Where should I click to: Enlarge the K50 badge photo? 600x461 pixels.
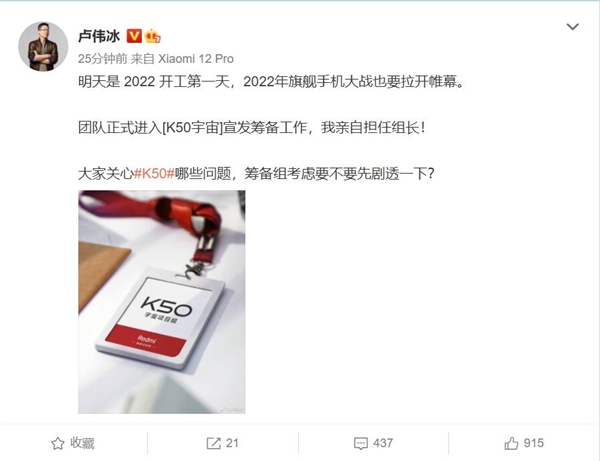tap(161, 302)
